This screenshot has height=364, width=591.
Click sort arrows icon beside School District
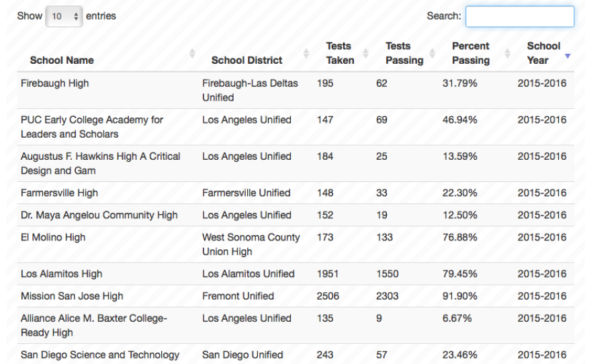click(306, 53)
